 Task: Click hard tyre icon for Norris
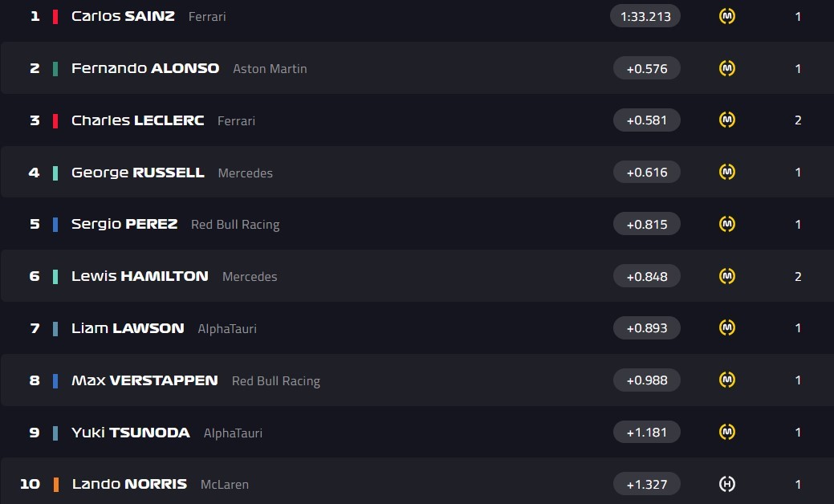[x=726, y=484]
